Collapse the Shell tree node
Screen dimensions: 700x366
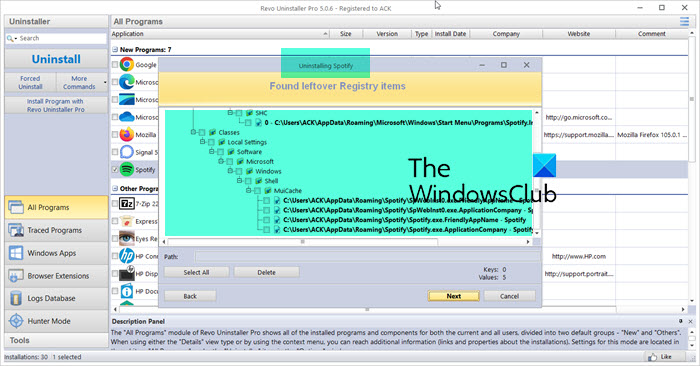240,181
